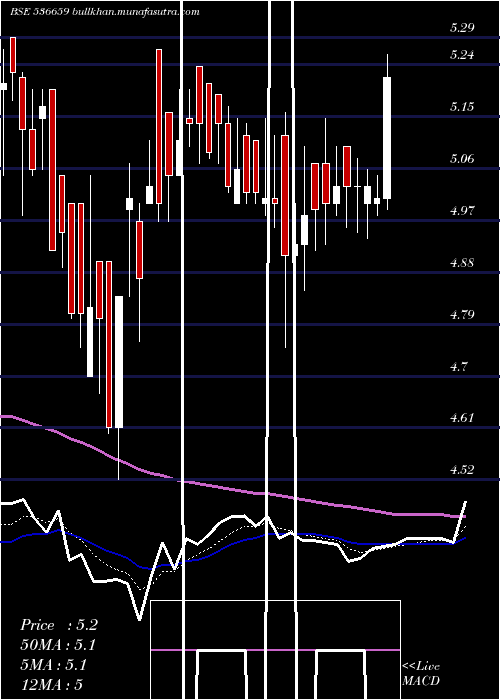Click the 4.88 price axis label

(462, 262)
